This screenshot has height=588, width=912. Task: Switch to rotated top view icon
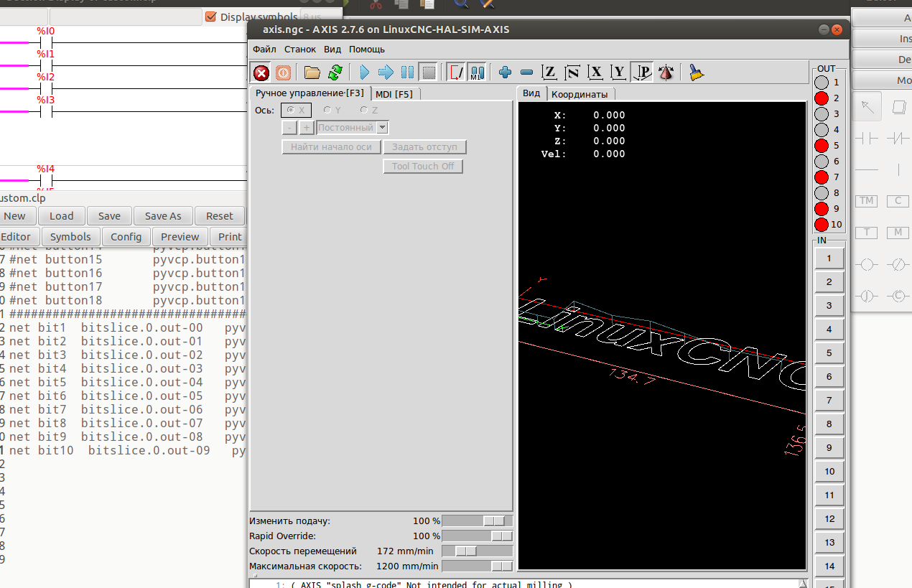(572, 73)
